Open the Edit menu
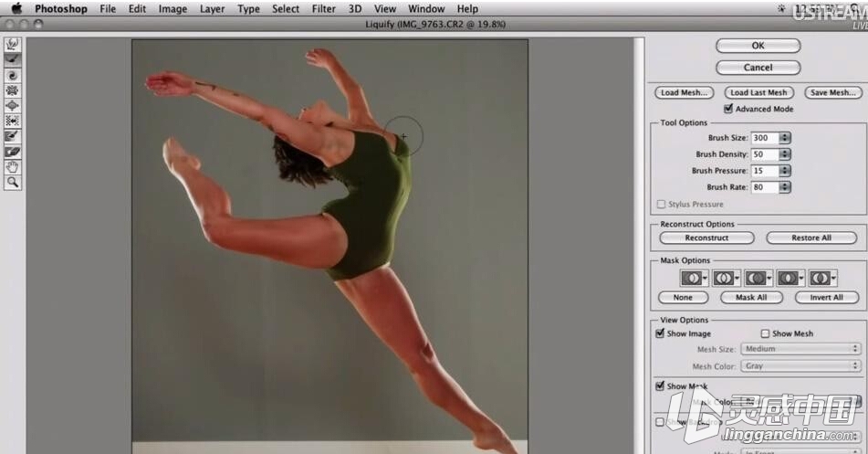This screenshot has height=454, width=868. pyautogui.click(x=137, y=9)
